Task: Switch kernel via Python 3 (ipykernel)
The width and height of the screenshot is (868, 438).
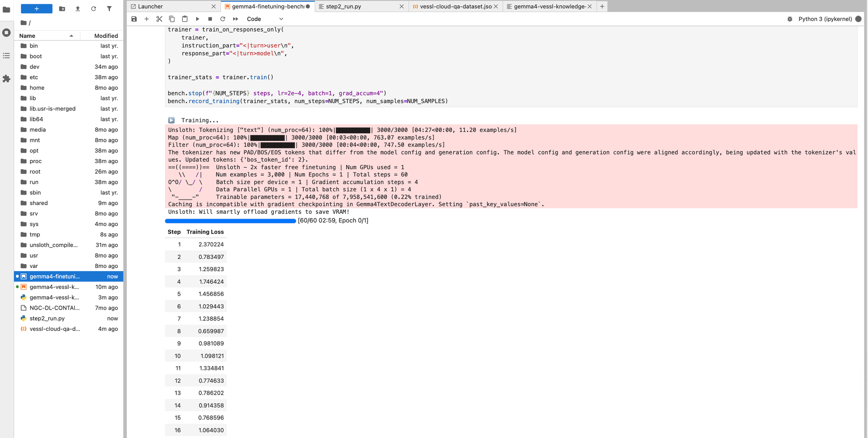Action: point(825,19)
